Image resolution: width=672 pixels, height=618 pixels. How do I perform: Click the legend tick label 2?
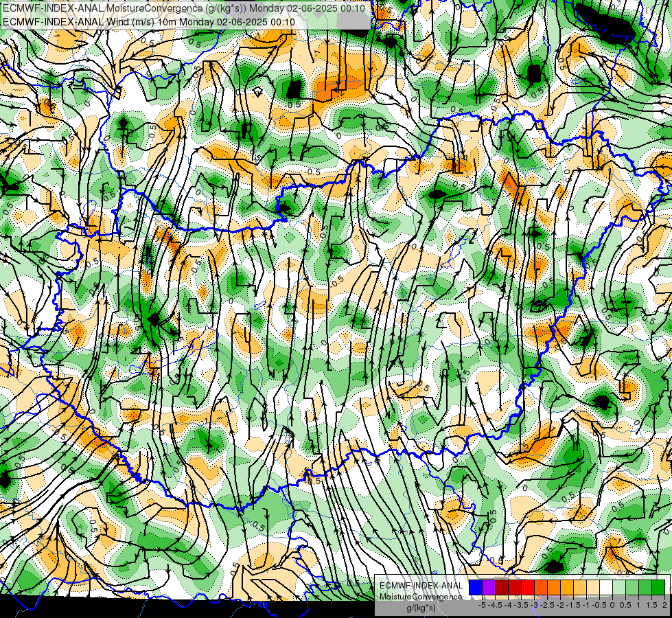point(664,605)
